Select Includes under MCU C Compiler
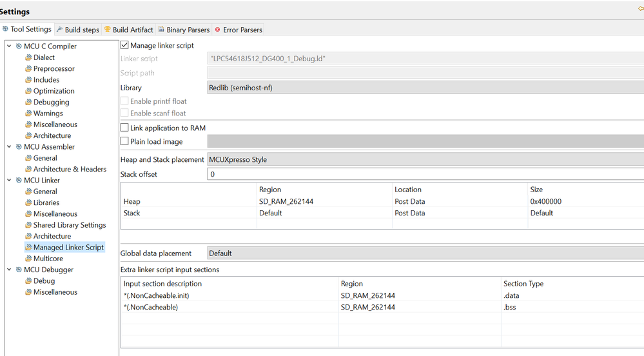The image size is (644, 356). 46,80
